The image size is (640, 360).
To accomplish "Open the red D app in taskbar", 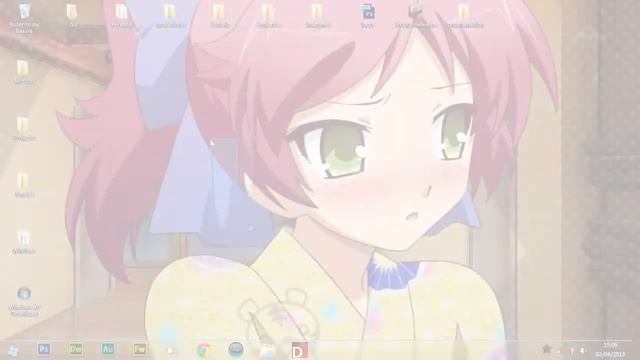I will 300,351.
